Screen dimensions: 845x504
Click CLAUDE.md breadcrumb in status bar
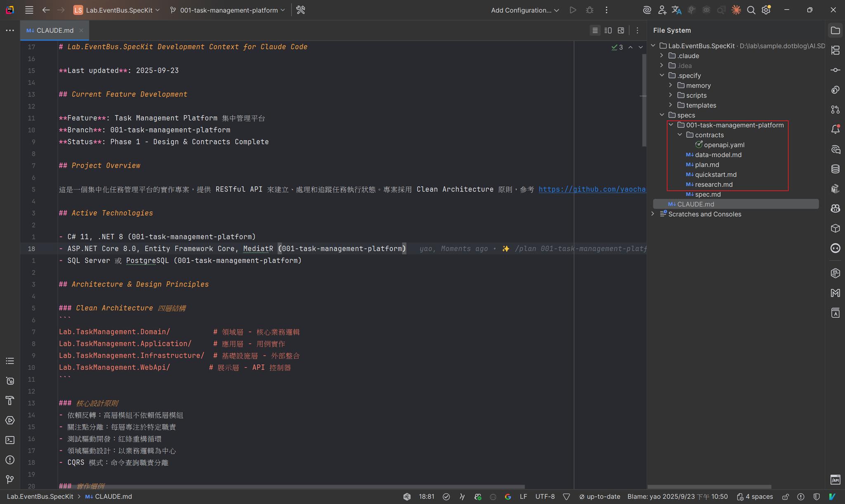tap(109, 497)
